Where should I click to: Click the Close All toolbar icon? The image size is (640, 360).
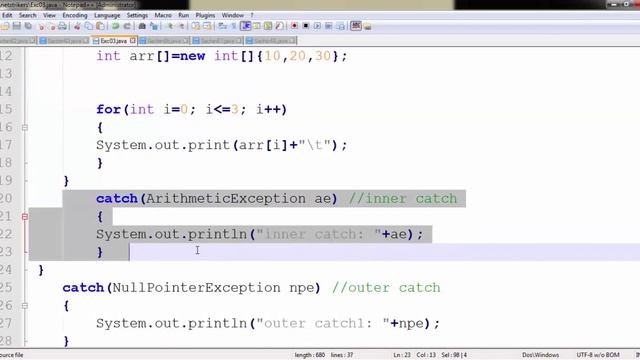click(52, 26)
